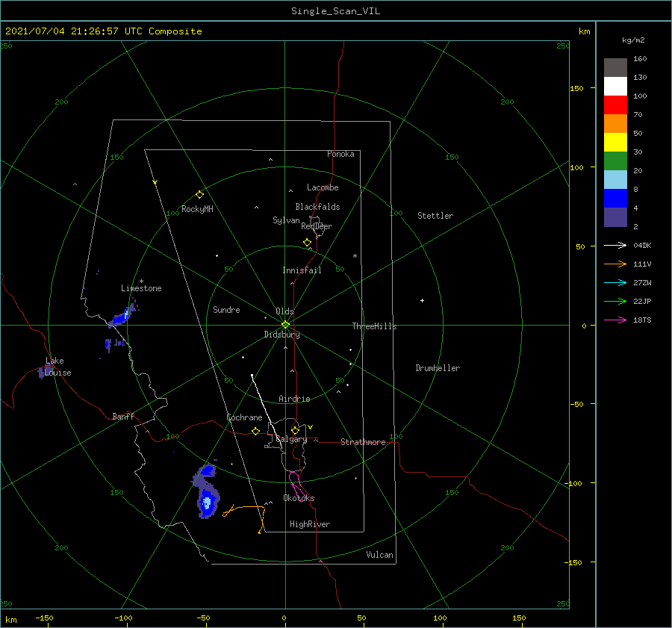The image size is (672, 628).
Task: Click the Sundre town label
Action: coord(226,309)
